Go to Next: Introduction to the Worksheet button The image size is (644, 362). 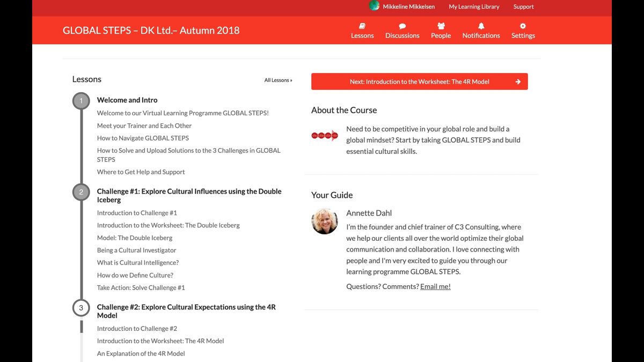pyautogui.click(x=419, y=82)
